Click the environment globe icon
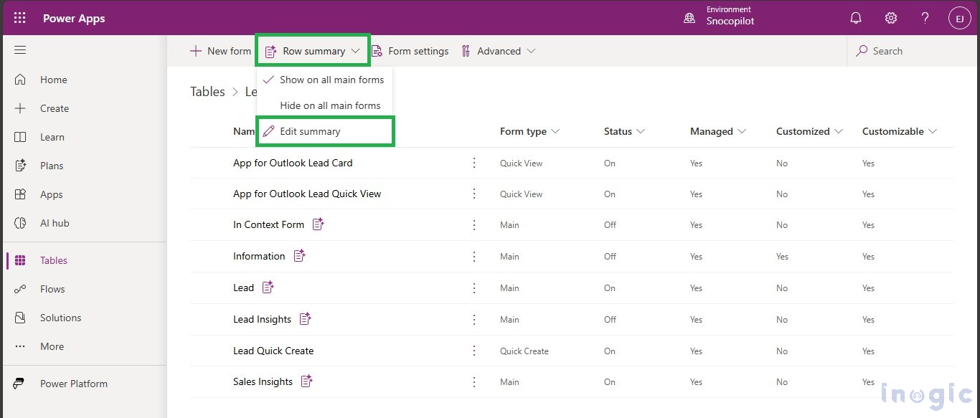This screenshot has width=980, height=418. pyautogui.click(x=689, y=19)
